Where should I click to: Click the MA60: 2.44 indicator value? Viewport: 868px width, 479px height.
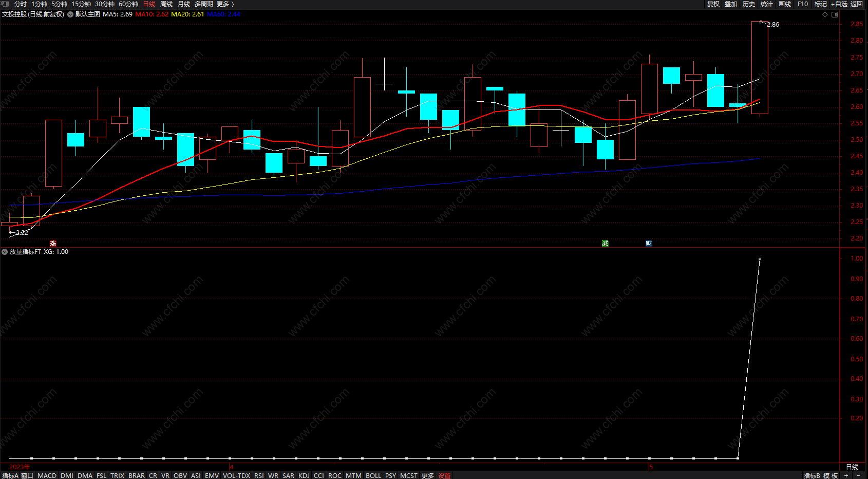click(x=223, y=14)
